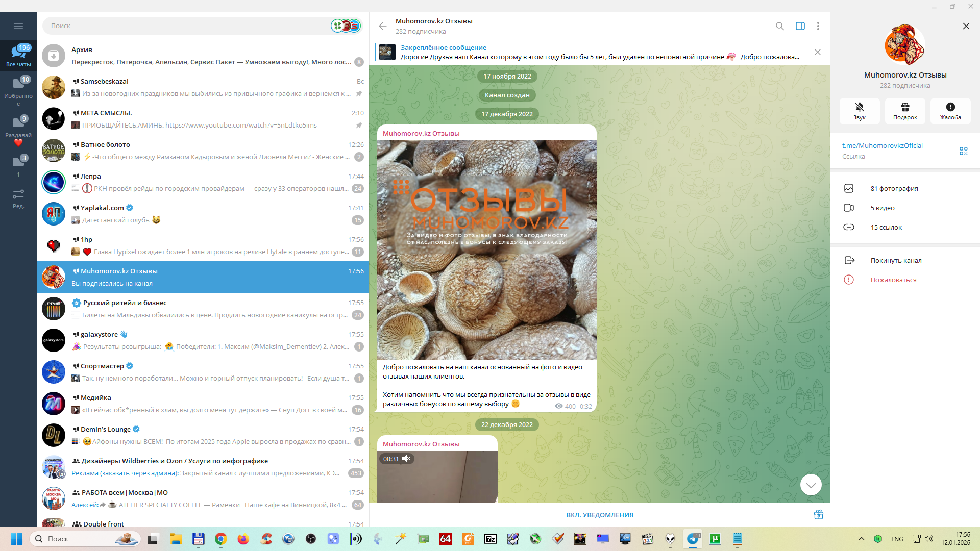Send a gift via the Подарок button

point(904,111)
